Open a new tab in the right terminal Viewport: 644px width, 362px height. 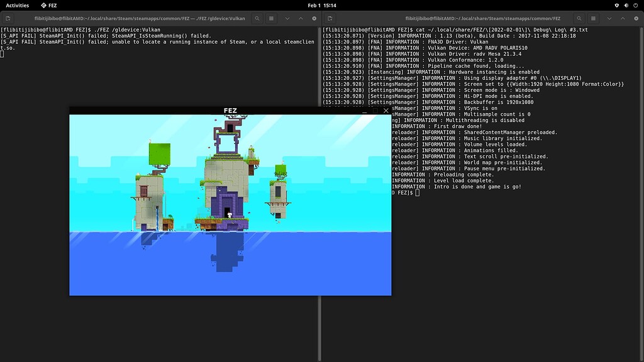click(330, 18)
